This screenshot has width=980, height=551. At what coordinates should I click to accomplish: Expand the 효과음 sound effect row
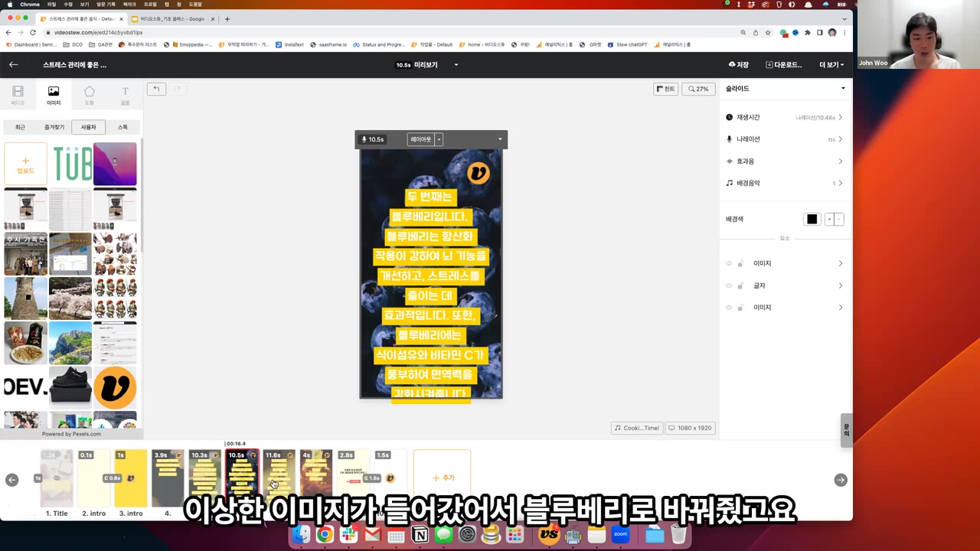[785, 161]
